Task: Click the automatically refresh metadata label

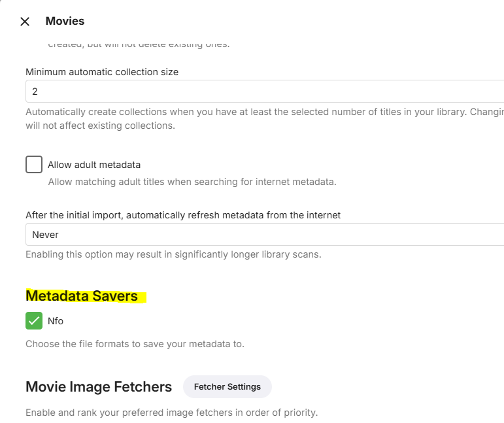Action: [183, 214]
